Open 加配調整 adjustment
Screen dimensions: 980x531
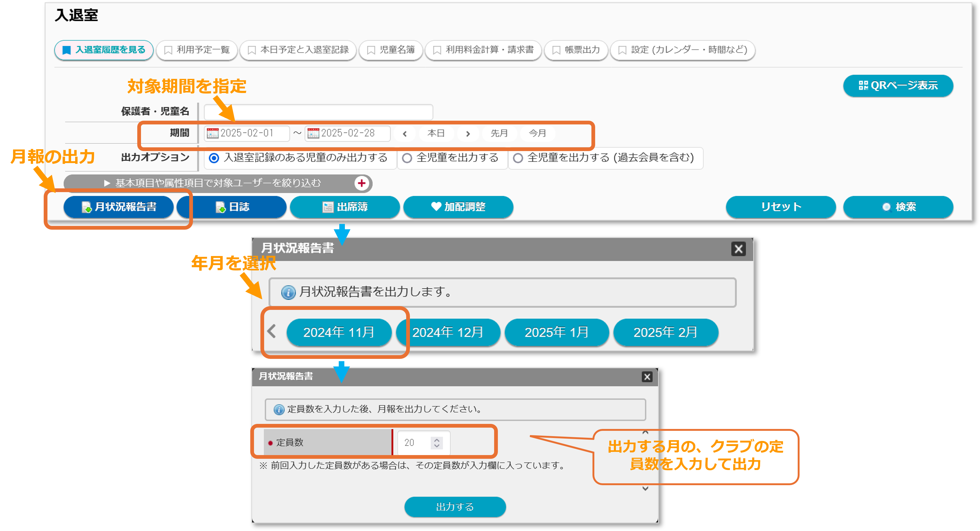click(458, 207)
